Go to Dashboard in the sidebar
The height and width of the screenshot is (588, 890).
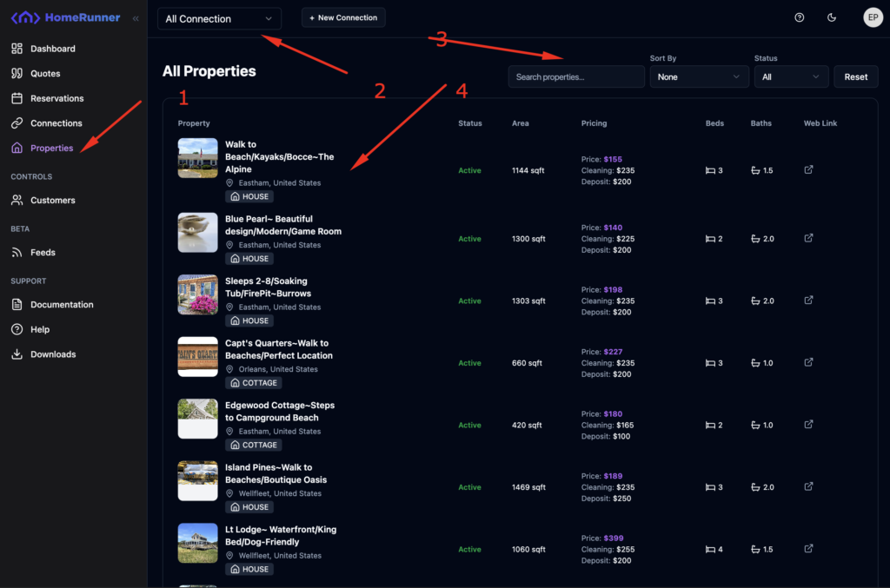[x=52, y=49]
